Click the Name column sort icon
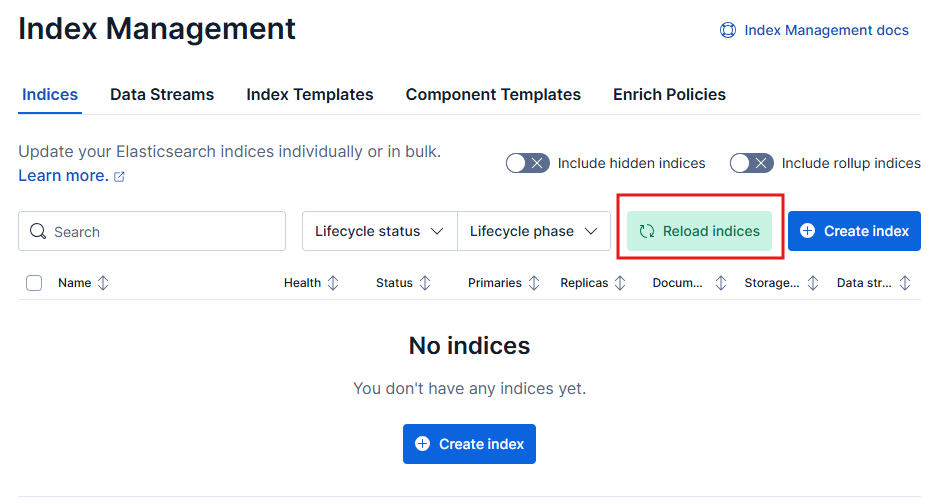This screenshot has height=504, width=937. click(103, 283)
